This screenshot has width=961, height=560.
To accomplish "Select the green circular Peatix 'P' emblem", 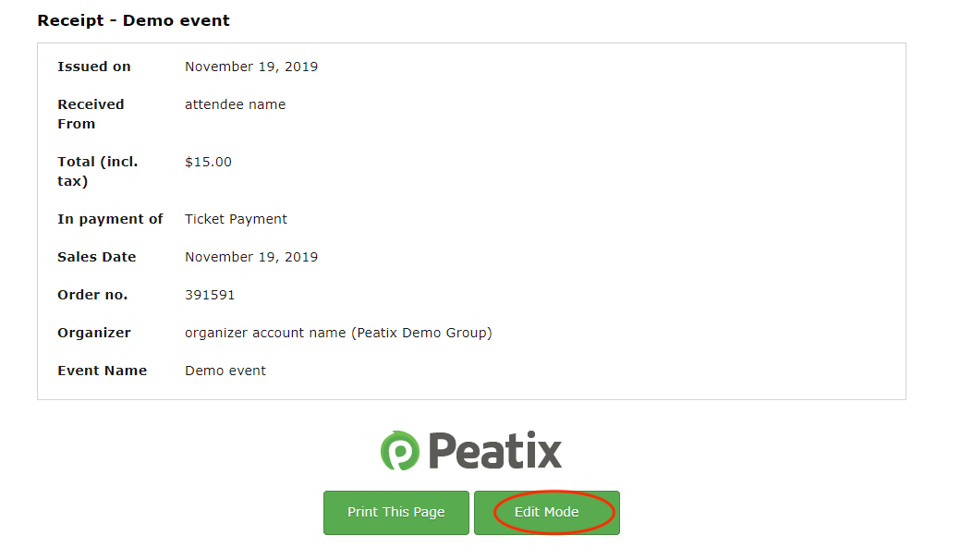I will [x=400, y=451].
